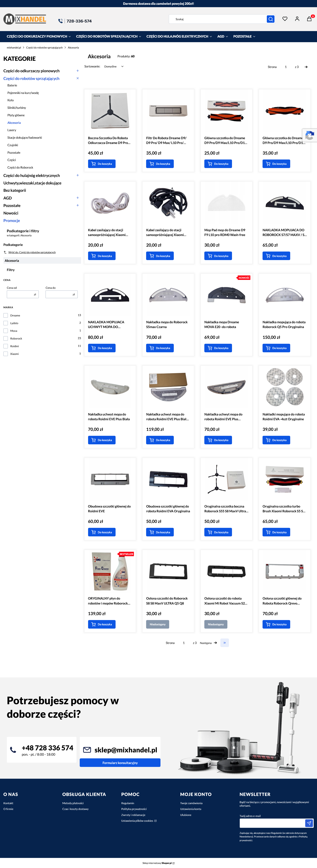317x868 pixels.
Task: Click the NOWOŚĆ badge on Dreame MOVA E20
Action: pos(244,278)
